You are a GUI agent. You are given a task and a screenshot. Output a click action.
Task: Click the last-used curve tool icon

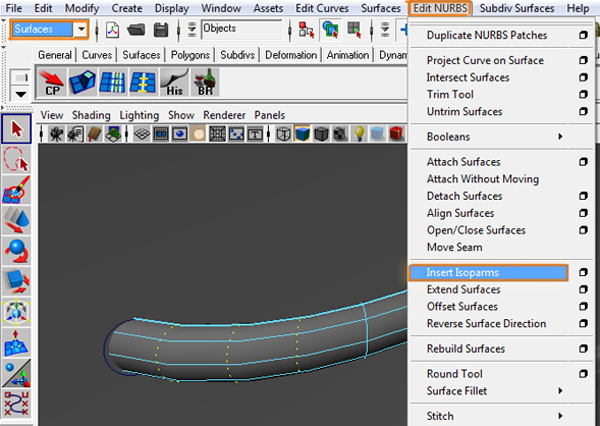coord(16,404)
